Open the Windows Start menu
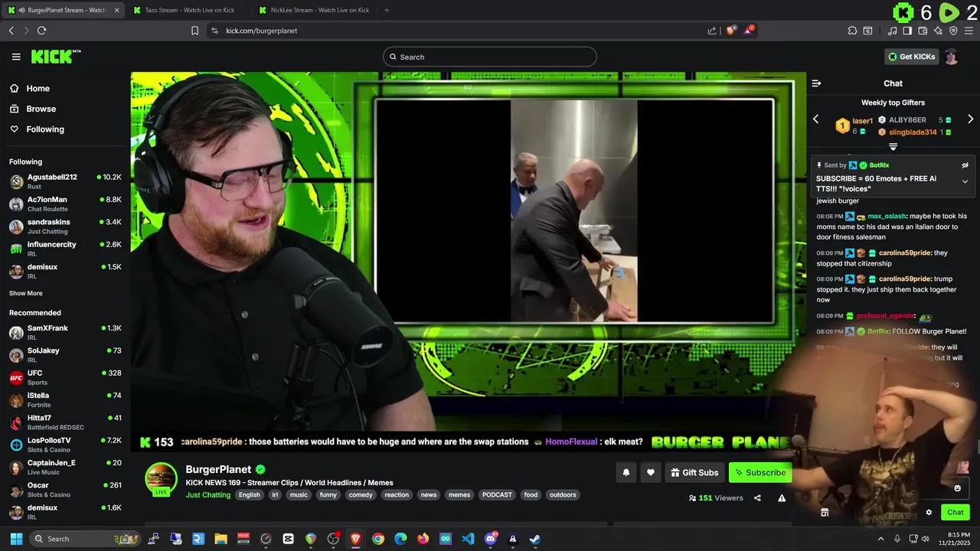 [16, 539]
